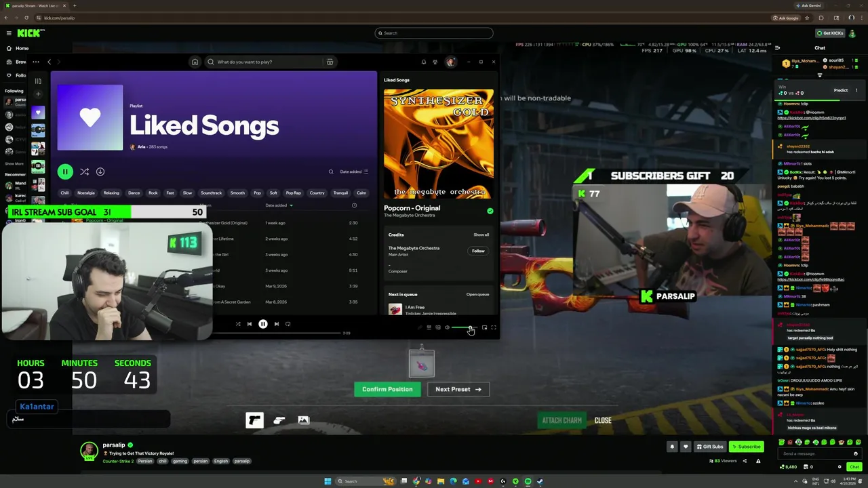Open Spotify three-dots menu
Viewport: 868px width, 488px height.
click(36, 62)
